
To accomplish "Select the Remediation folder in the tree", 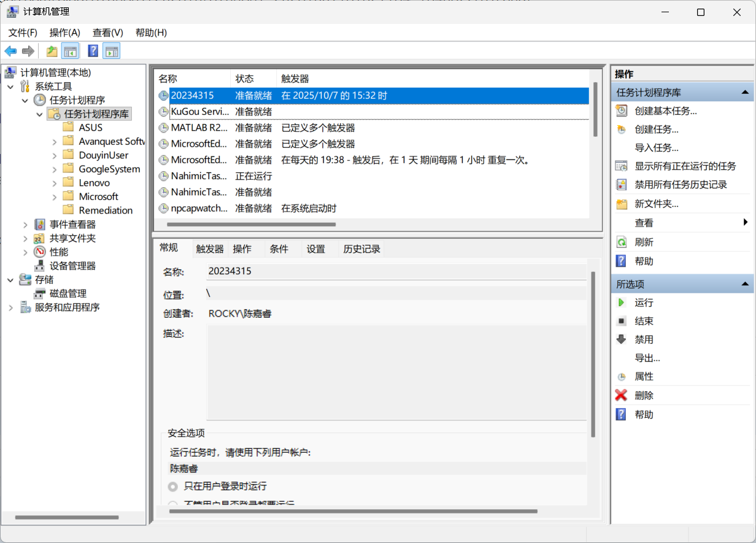I will click(106, 210).
